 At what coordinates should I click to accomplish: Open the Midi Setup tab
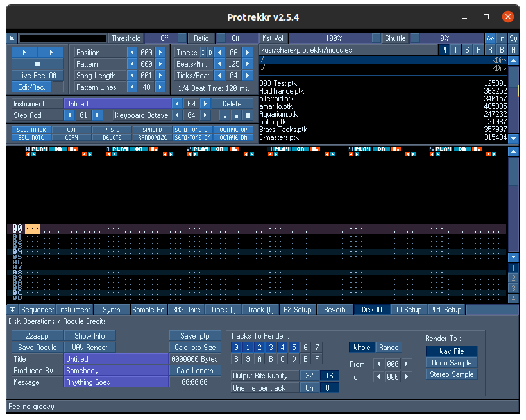coord(446,310)
